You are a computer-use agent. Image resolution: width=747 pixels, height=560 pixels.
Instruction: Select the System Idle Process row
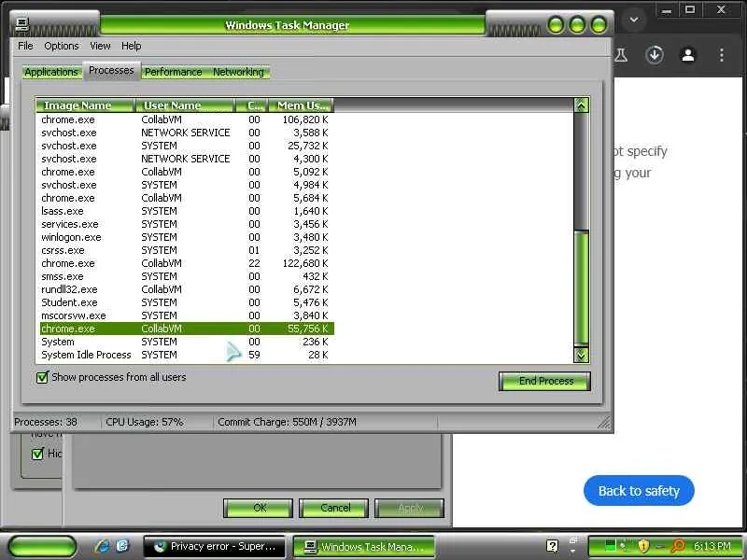pos(187,356)
